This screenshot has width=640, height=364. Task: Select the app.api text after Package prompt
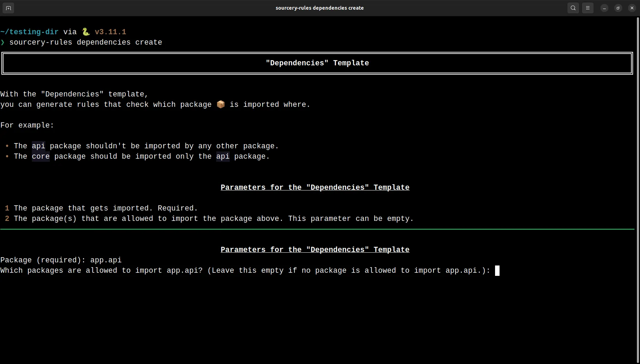point(106,260)
